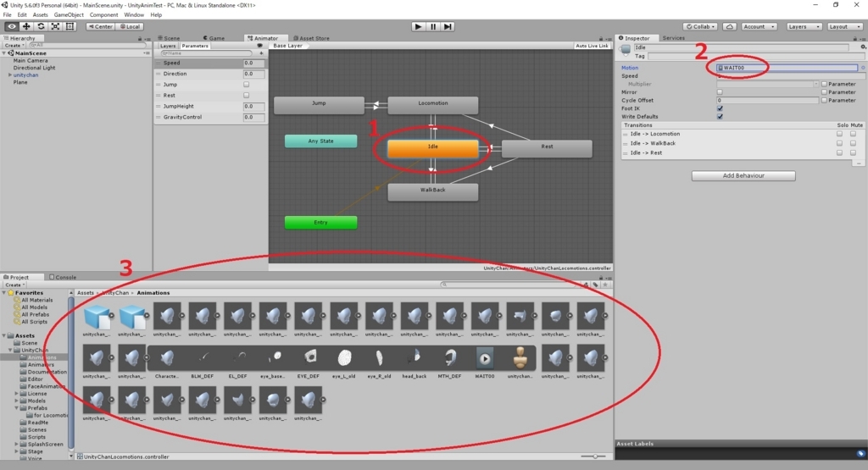Open the Inspector gear settings icon
The image size is (868, 470).
pos(862,47)
